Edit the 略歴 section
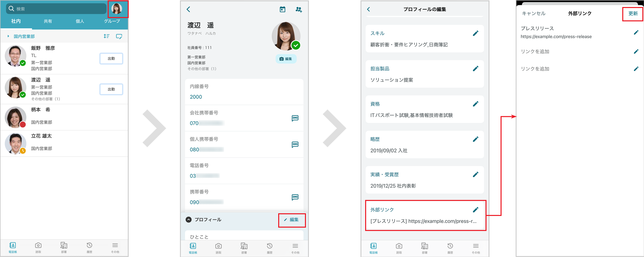The height and width of the screenshot is (257, 644). tap(475, 139)
